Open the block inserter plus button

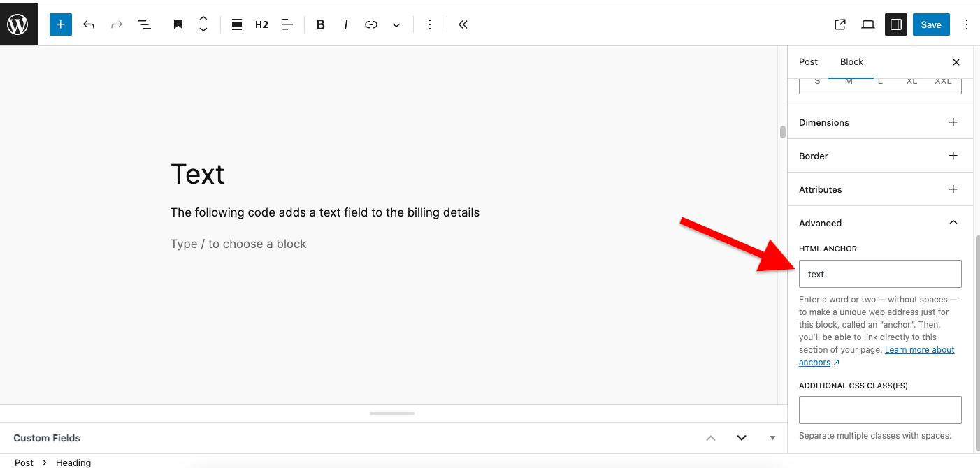pyautogui.click(x=61, y=24)
